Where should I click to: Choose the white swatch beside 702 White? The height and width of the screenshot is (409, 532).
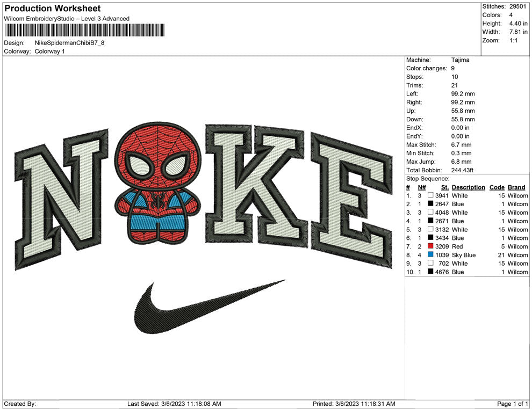[430, 263]
